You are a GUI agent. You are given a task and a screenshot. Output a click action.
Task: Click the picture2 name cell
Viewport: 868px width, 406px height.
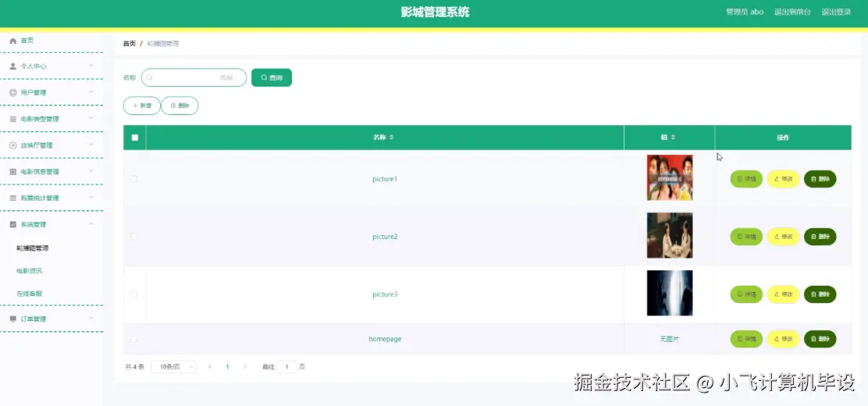[x=385, y=237]
